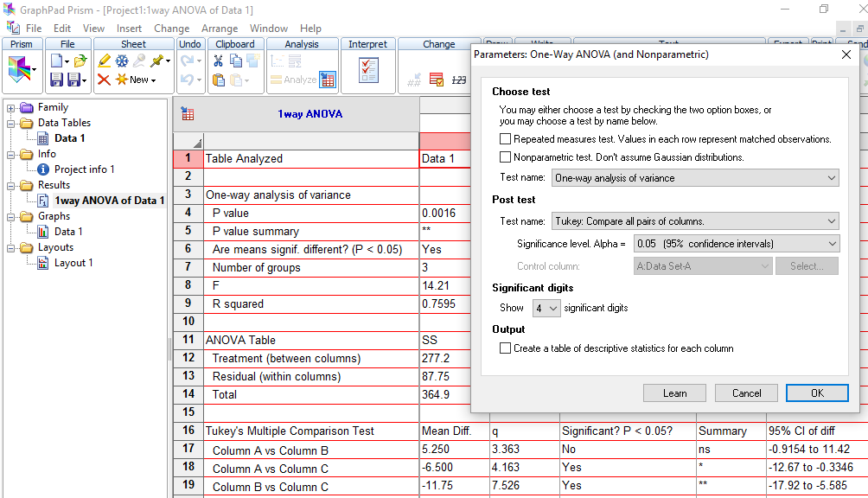
Task: Open the Interpret checklist icon
Action: pyautogui.click(x=368, y=70)
